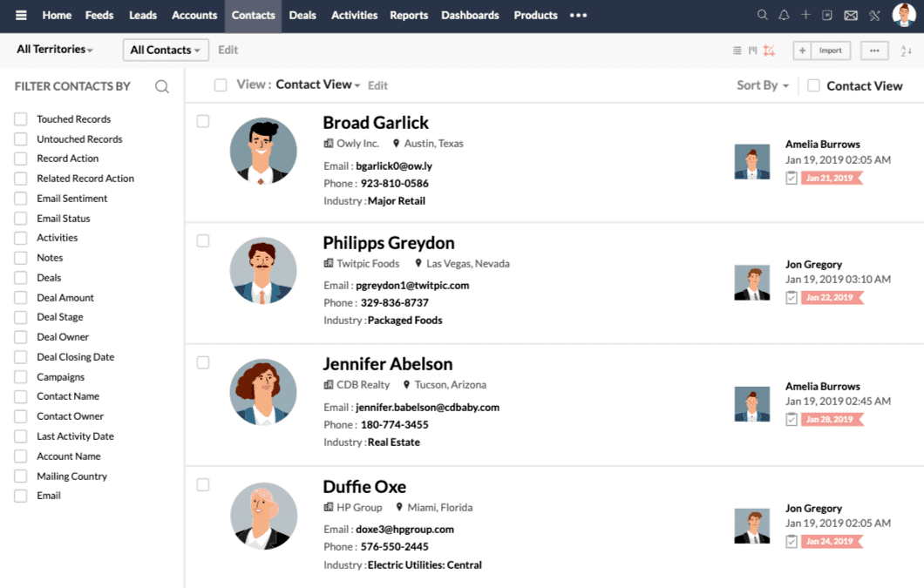Open the calendar icon in top bar
This screenshot has width=924, height=588.
click(x=826, y=16)
